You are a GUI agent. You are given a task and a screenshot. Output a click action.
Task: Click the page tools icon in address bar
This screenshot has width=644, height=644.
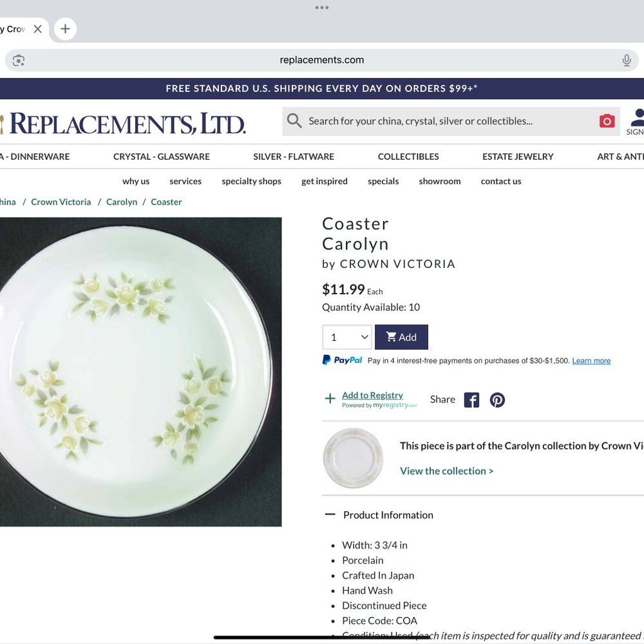tap(19, 61)
